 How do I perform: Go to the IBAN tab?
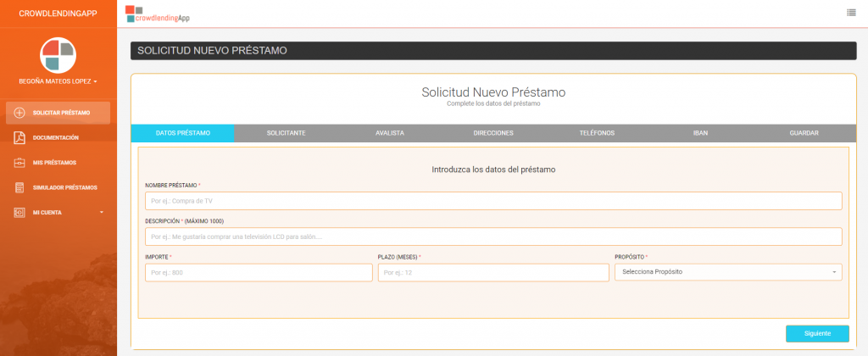click(x=700, y=133)
